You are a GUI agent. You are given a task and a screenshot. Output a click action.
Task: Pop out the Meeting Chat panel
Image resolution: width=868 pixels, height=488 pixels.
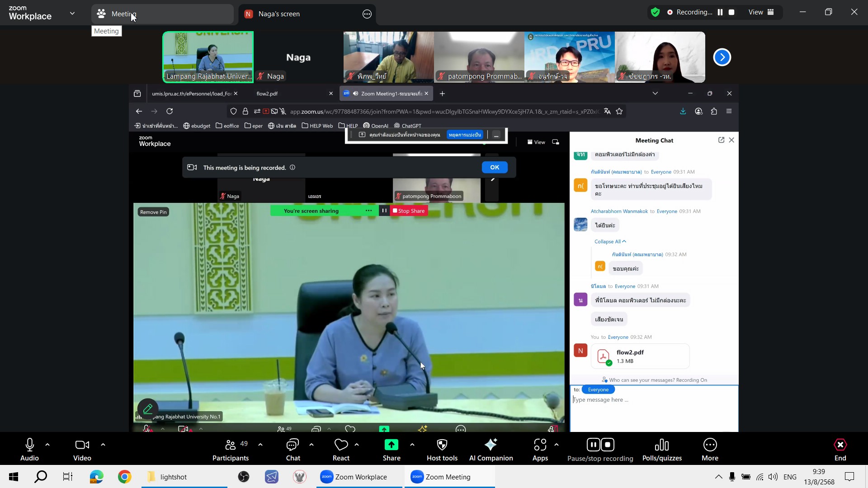(721, 140)
